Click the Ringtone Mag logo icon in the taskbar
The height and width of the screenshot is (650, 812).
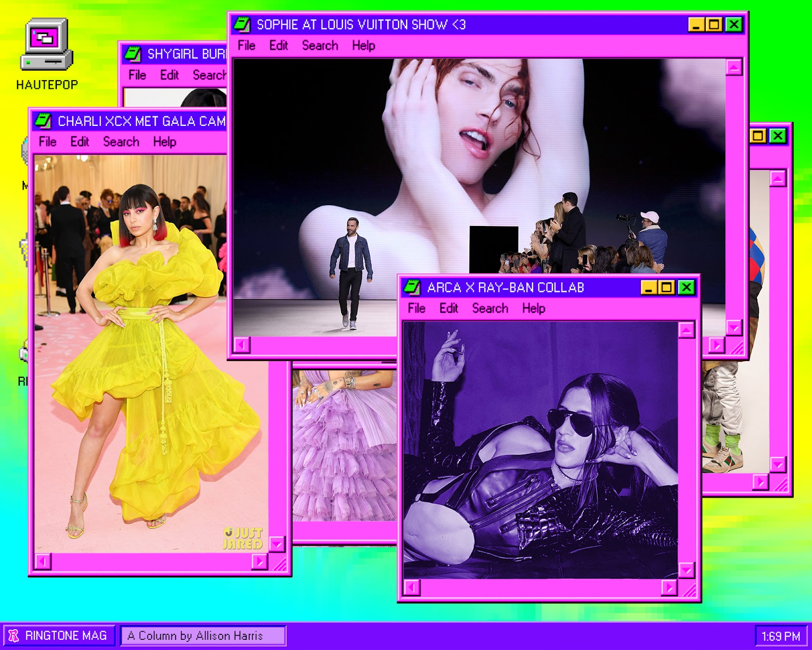pos(14,636)
